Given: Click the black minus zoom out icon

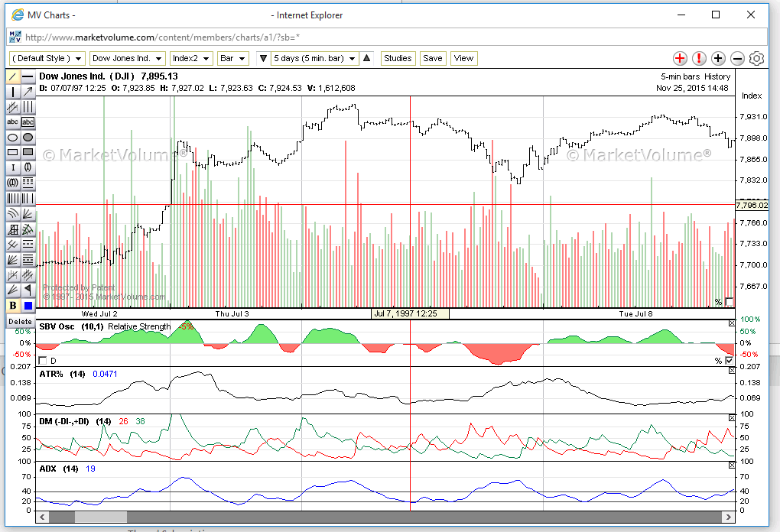Looking at the screenshot, I should tap(737, 59).
